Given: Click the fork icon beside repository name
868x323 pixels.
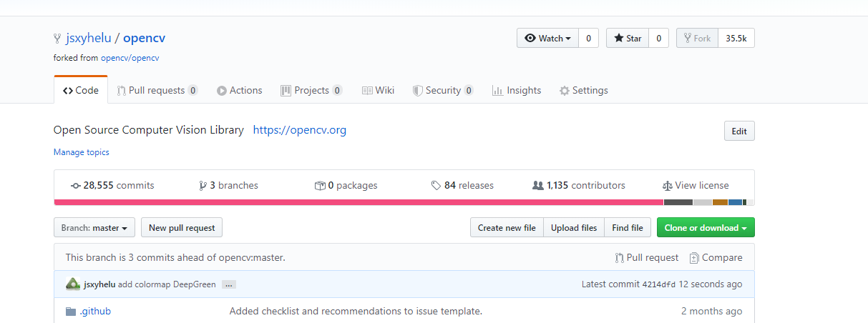Looking at the screenshot, I should [57, 39].
